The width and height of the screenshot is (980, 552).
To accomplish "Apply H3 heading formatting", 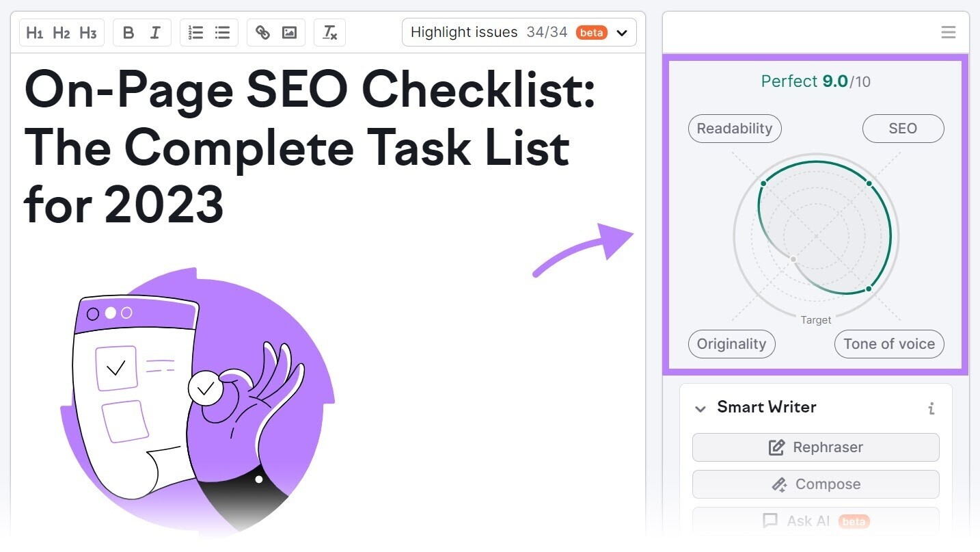I will tap(87, 32).
